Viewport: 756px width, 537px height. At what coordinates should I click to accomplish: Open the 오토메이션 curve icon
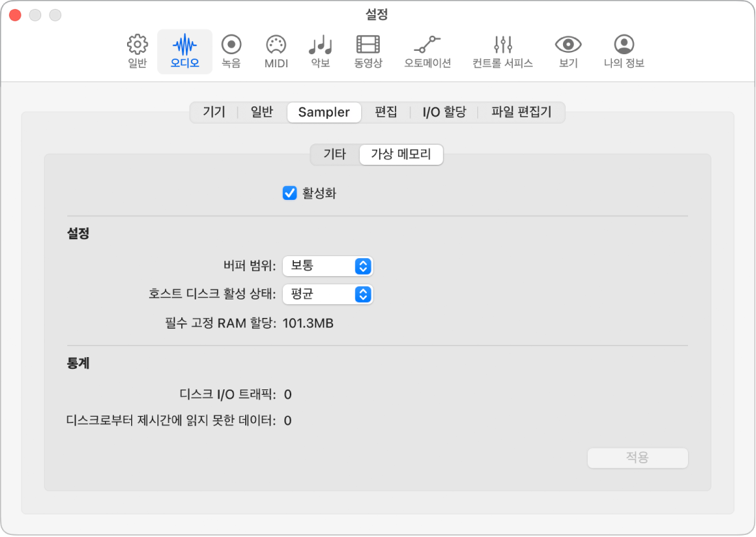coord(427,52)
